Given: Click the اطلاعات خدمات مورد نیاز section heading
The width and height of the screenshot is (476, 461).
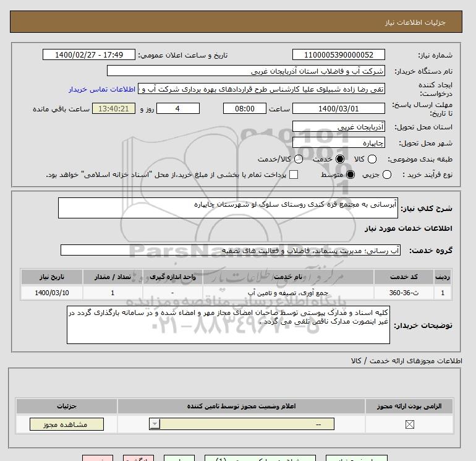Looking at the screenshot, I should 408,228.
